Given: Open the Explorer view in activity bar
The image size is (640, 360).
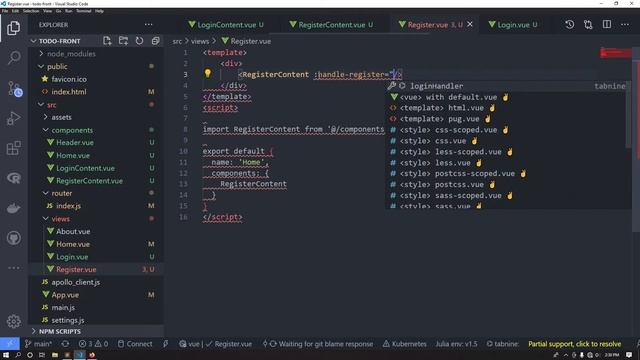Looking at the screenshot, I should pos(13,28).
